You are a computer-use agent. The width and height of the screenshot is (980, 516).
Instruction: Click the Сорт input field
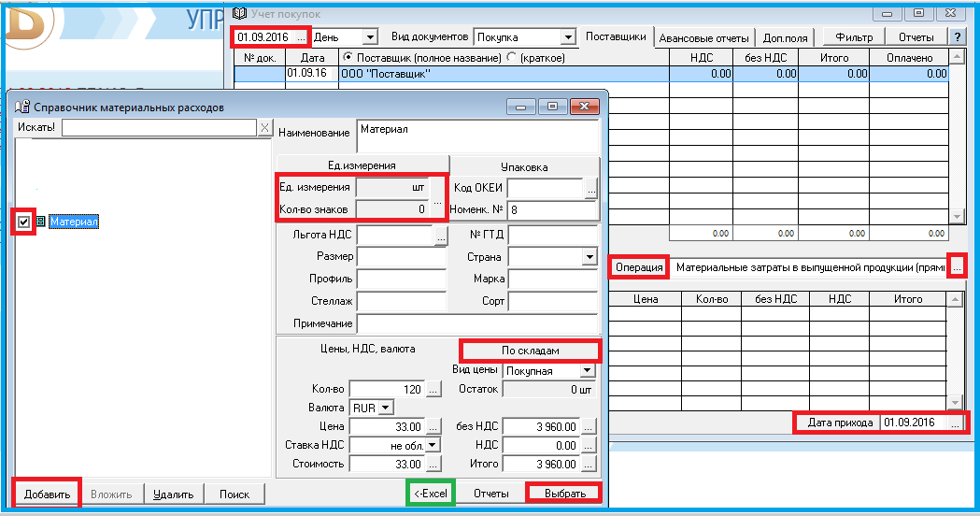pos(553,302)
